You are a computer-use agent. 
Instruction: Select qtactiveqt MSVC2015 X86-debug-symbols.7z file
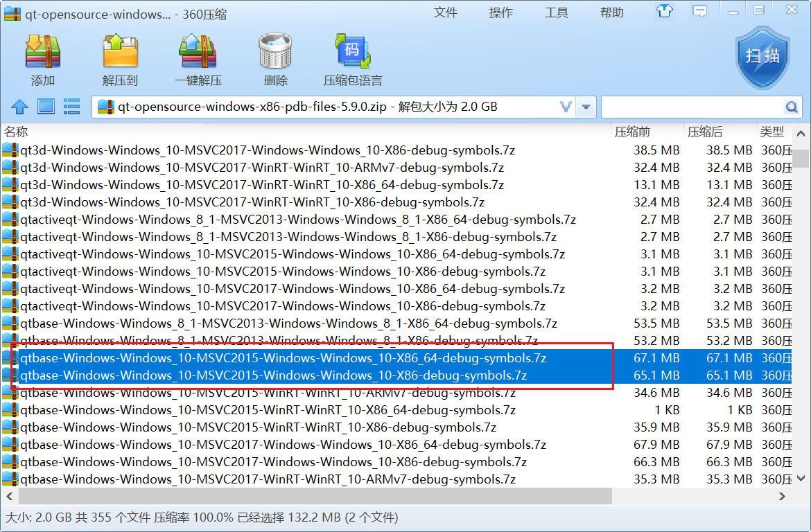(x=396, y=272)
